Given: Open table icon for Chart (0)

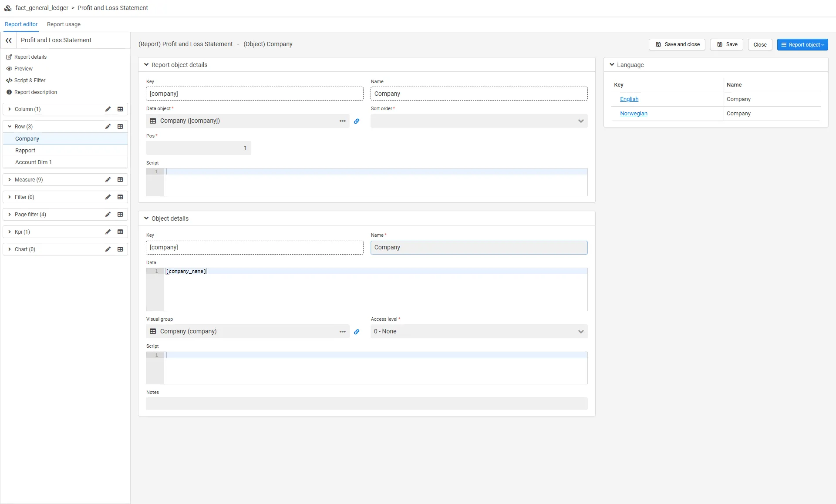Looking at the screenshot, I should 120,249.
